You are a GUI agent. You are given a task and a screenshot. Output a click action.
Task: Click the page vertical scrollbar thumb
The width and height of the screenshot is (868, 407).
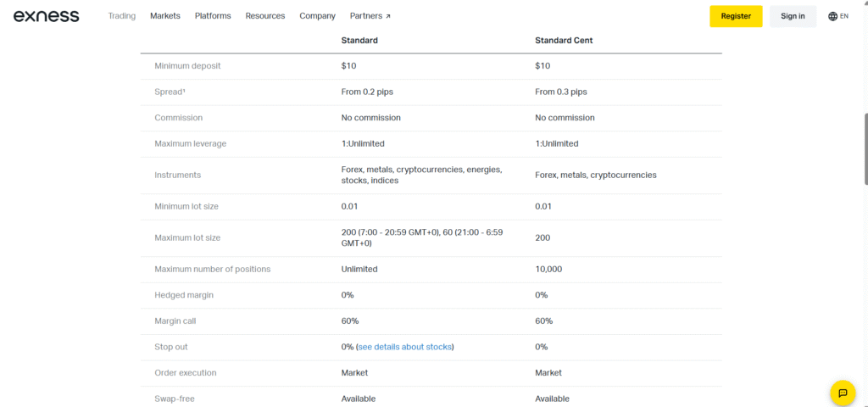[x=865, y=149]
